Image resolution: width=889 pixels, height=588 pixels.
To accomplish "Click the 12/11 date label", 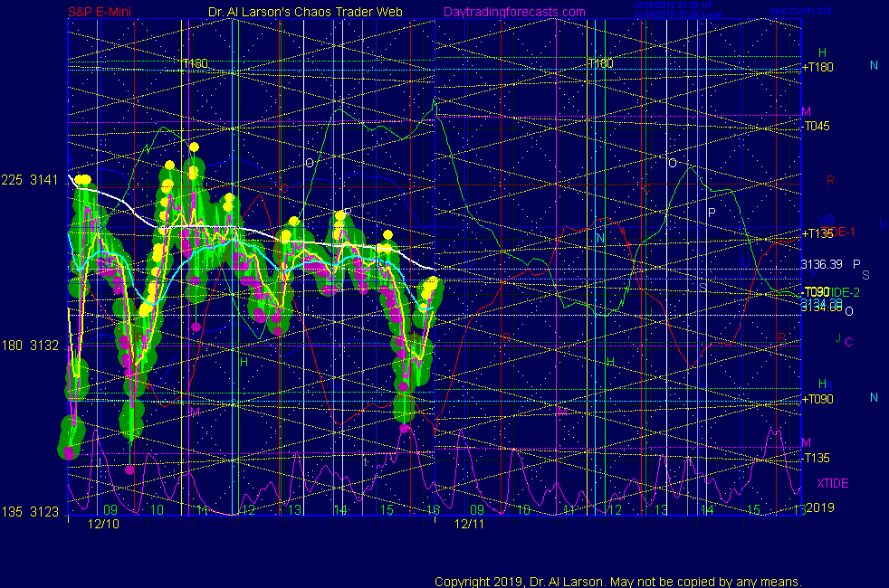I will [470, 524].
